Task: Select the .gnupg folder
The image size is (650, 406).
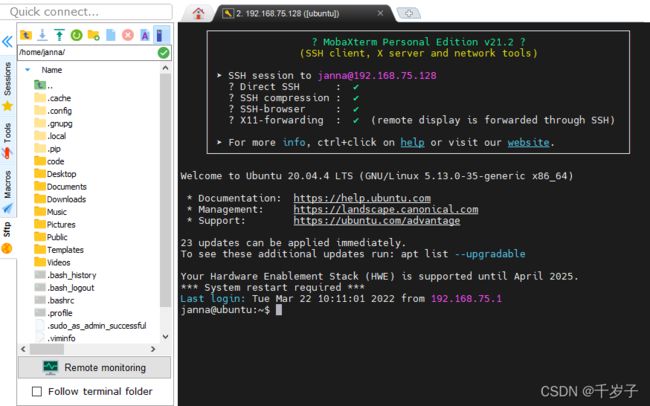Action: (x=53, y=124)
